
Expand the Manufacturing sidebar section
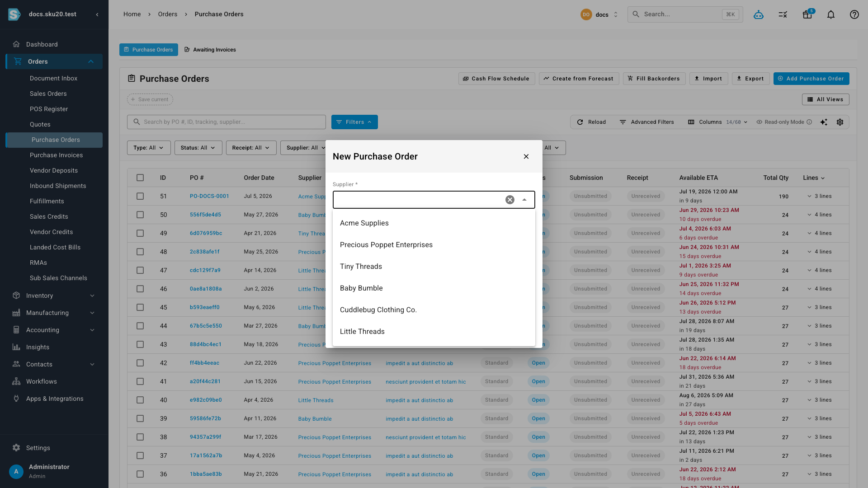(54, 313)
